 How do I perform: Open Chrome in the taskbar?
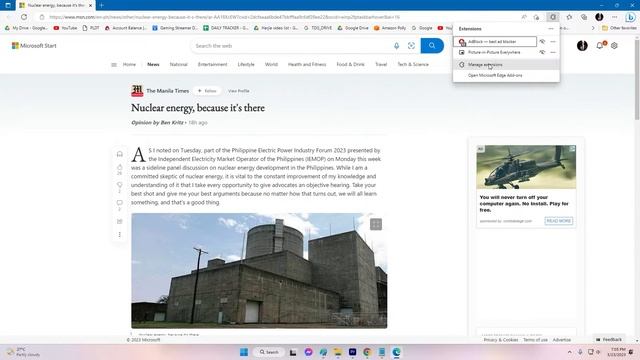pyautogui.click(x=367, y=352)
